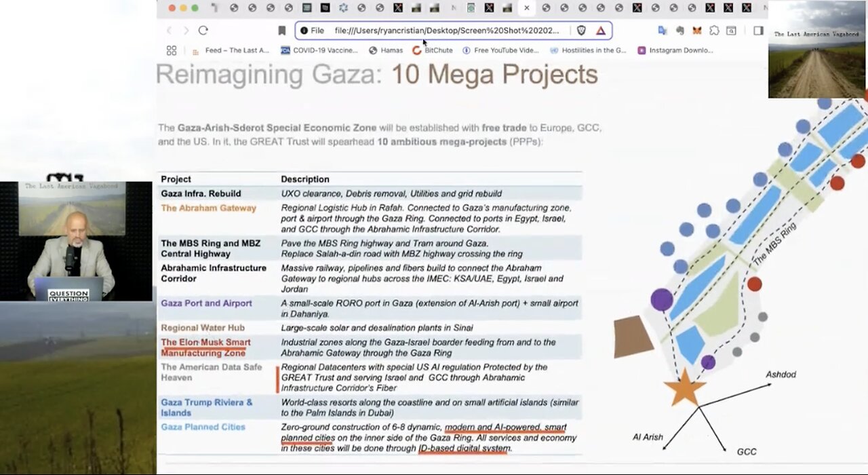Click the 'Gaza Infra. Rebuild' row label

pos(201,193)
